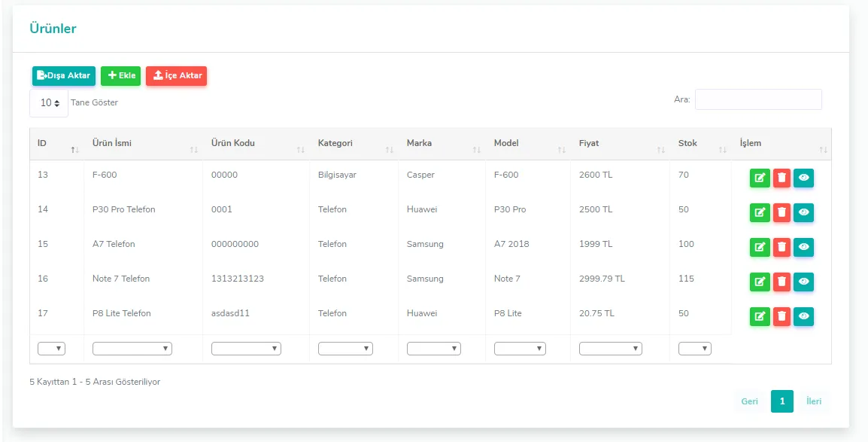Edit the F-600 product row

coord(760,178)
